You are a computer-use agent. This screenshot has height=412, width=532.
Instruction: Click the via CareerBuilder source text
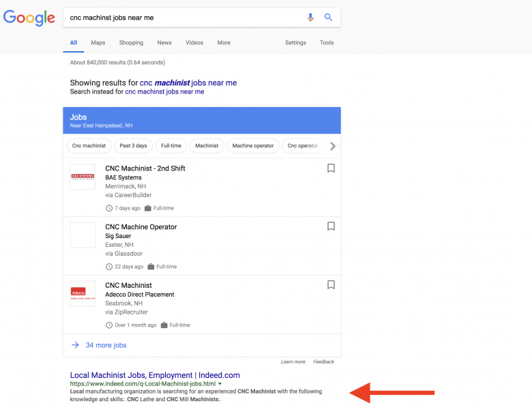129,195
